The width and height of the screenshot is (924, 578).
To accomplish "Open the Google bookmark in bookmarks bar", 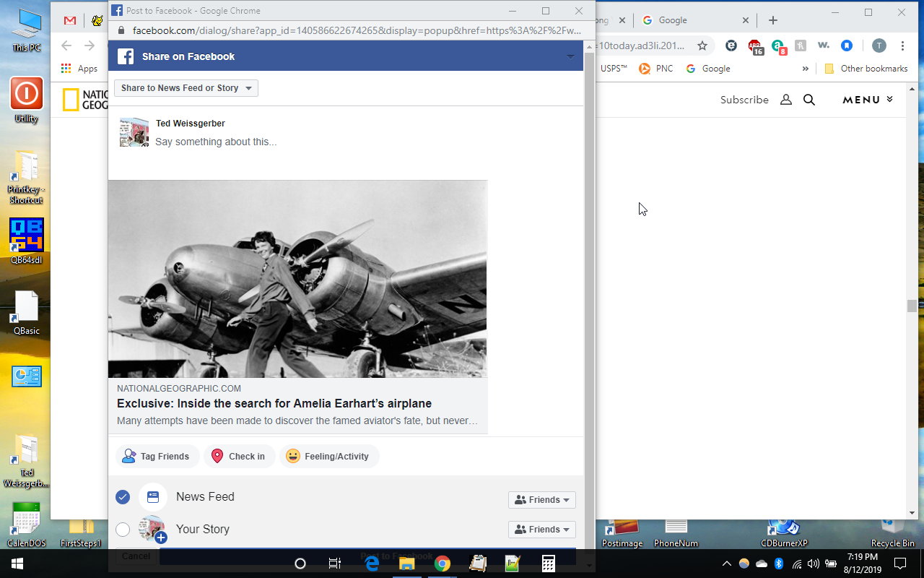I will [x=708, y=69].
